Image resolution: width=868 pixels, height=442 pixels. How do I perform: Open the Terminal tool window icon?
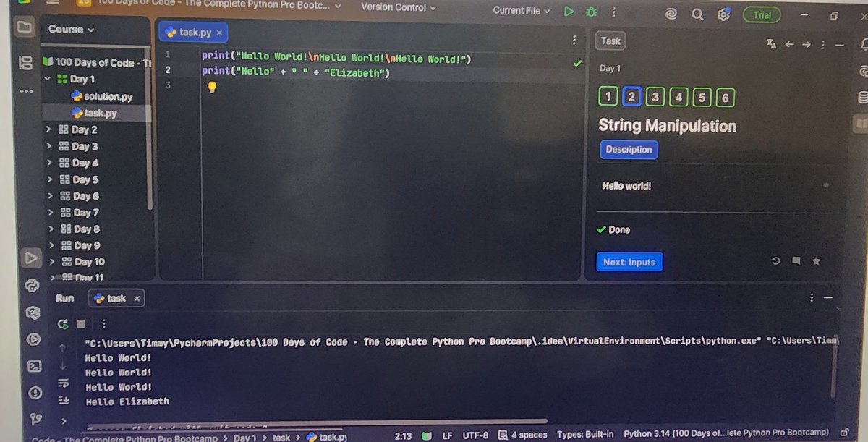(34, 366)
